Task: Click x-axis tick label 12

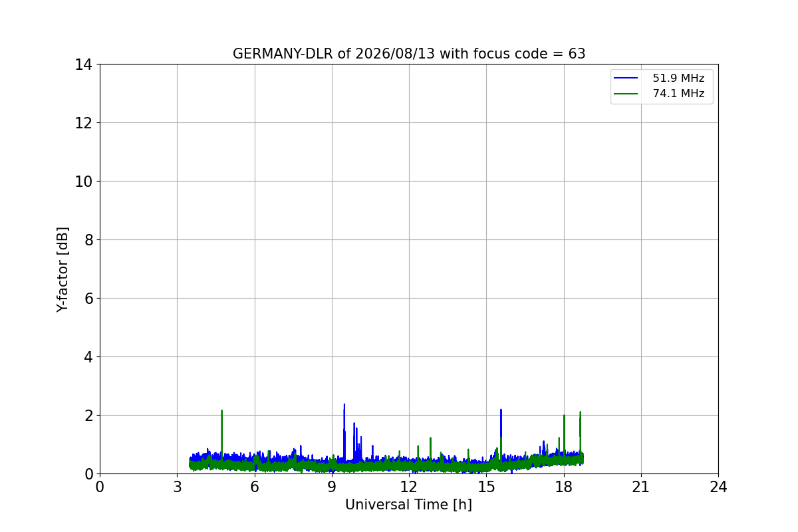Action: point(409,487)
